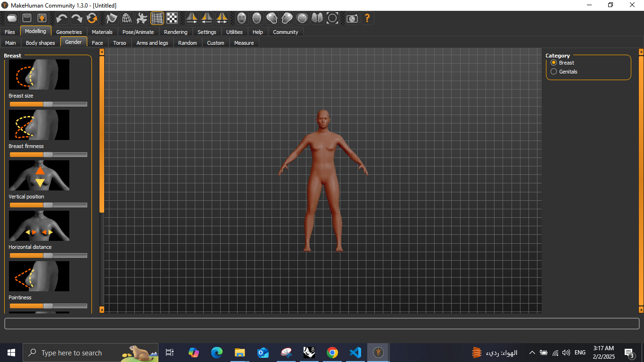Open the Pose/Animate tab

138,32
